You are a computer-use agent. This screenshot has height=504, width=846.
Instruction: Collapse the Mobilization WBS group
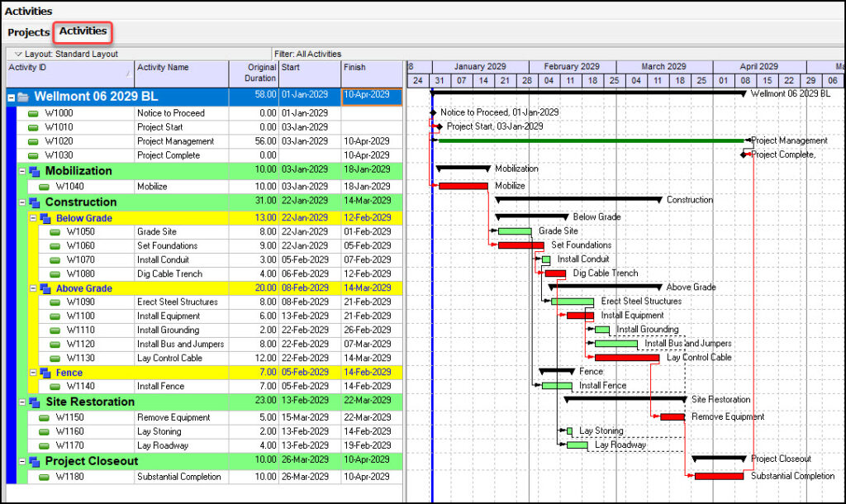[x=22, y=171]
